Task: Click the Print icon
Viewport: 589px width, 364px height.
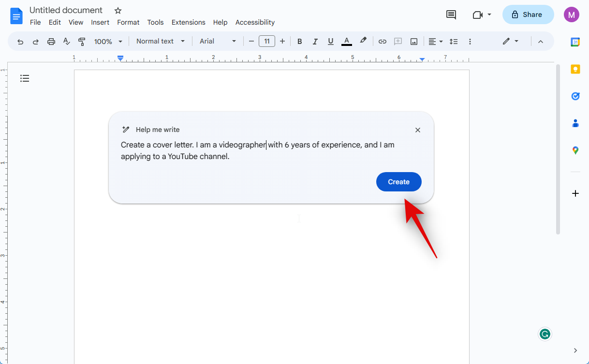Action: (51, 42)
